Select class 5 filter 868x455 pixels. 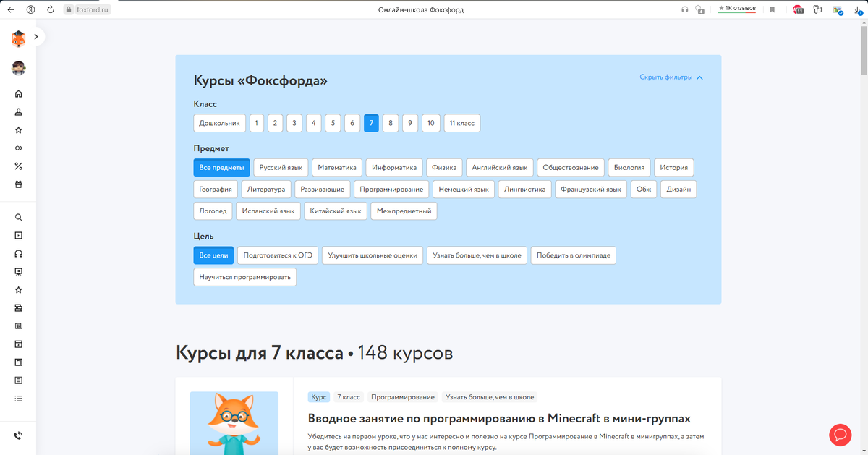pos(333,123)
